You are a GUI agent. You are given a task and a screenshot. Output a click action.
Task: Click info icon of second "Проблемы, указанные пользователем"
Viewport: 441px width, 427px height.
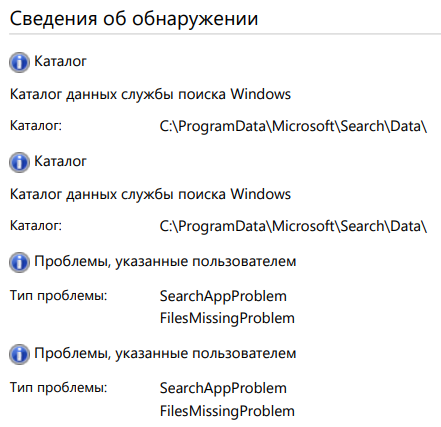coord(19,354)
